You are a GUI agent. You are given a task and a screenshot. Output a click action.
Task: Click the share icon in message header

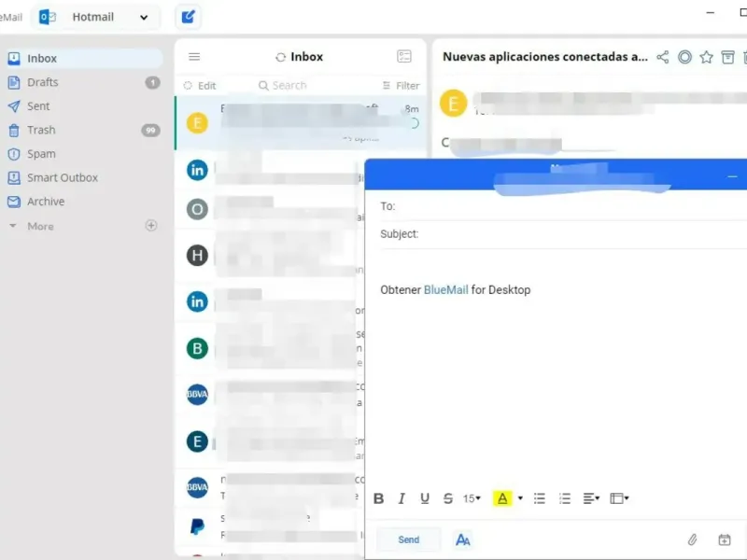pos(662,57)
